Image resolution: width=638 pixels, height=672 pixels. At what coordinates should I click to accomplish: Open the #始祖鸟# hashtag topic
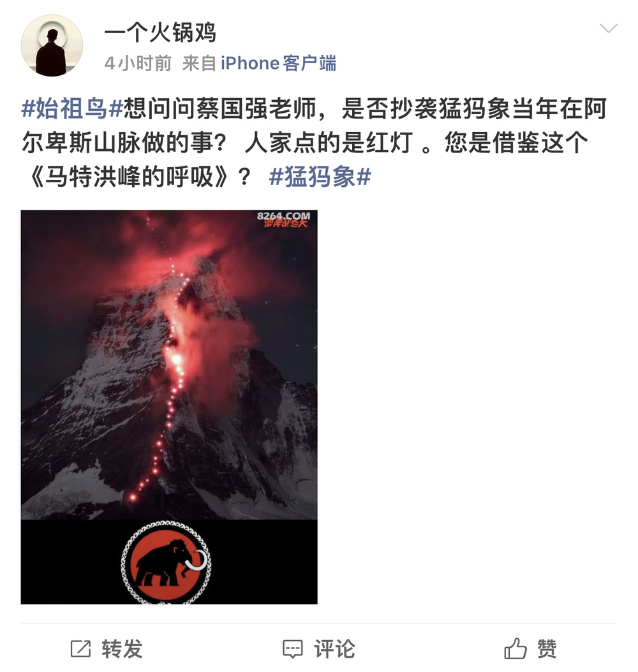(x=72, y=108)
